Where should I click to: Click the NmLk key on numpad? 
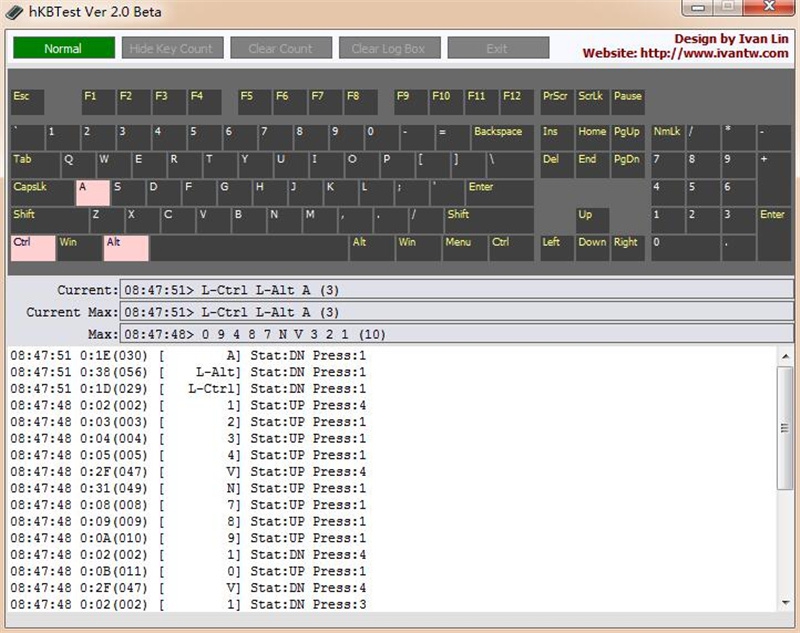(x=666, y=137)
